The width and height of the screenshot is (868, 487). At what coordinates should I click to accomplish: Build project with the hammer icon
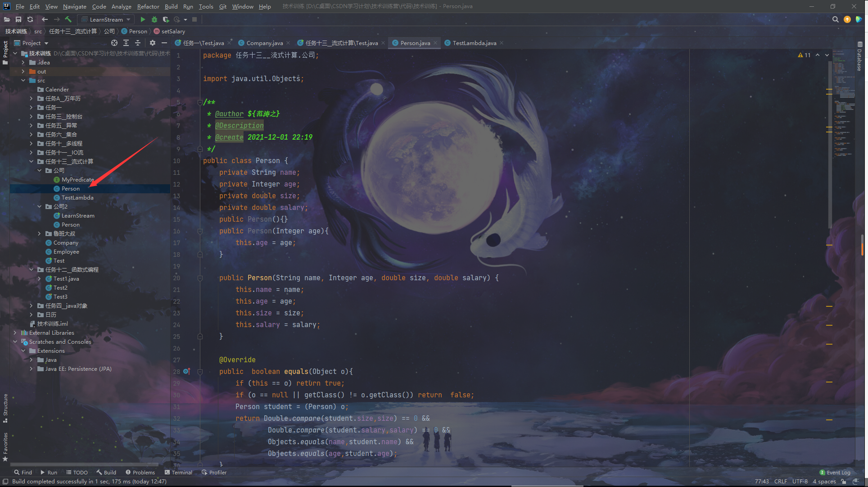pos(68,19)
